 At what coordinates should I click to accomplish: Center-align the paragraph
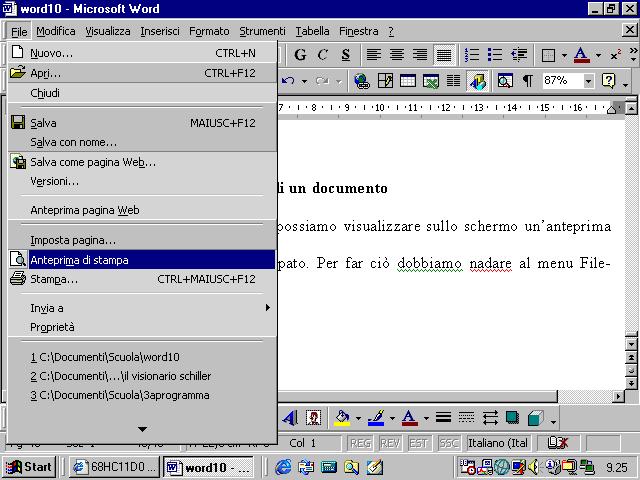point(397,55)
